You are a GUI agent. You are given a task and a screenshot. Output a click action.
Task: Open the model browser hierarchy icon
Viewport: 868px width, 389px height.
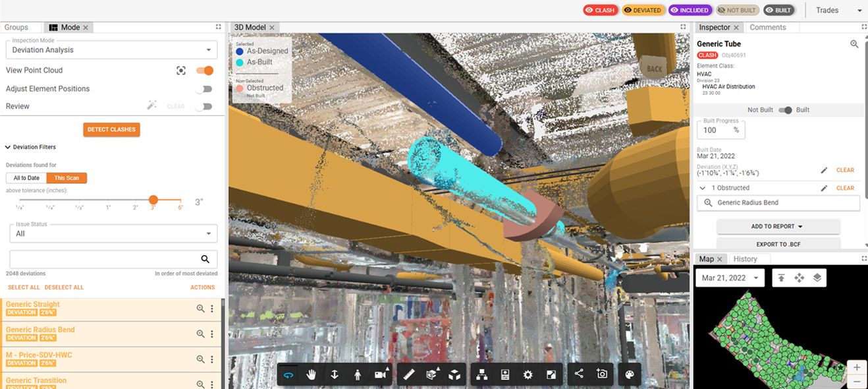[482, 374]
